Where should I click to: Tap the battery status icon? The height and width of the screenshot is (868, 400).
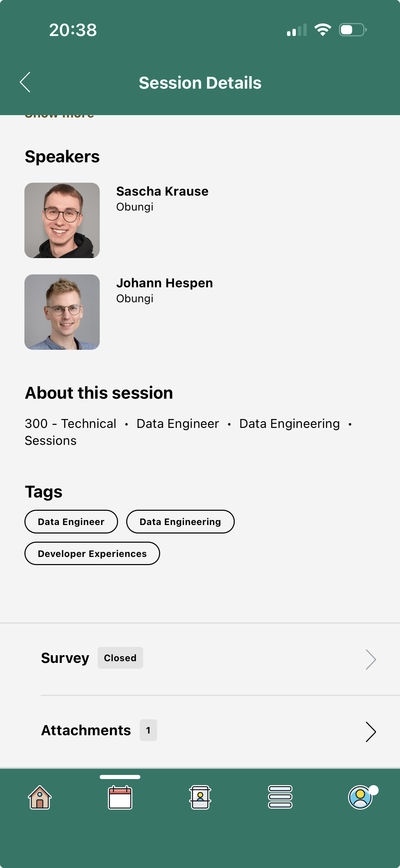point(353,30)
